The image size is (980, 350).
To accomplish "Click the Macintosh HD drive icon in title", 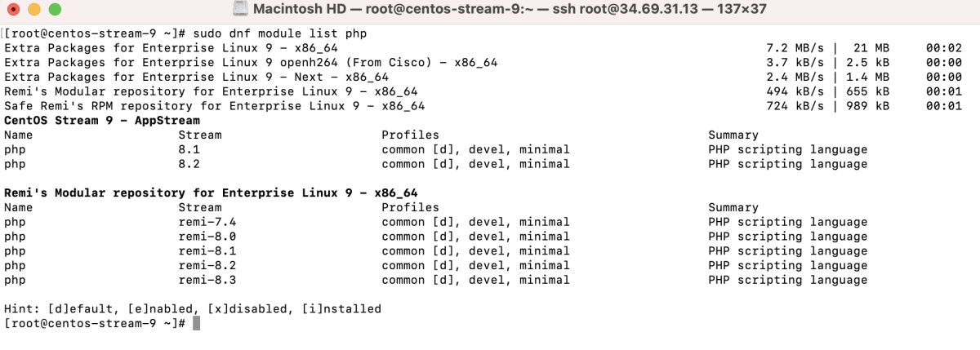I will click(x=240, y=9).
